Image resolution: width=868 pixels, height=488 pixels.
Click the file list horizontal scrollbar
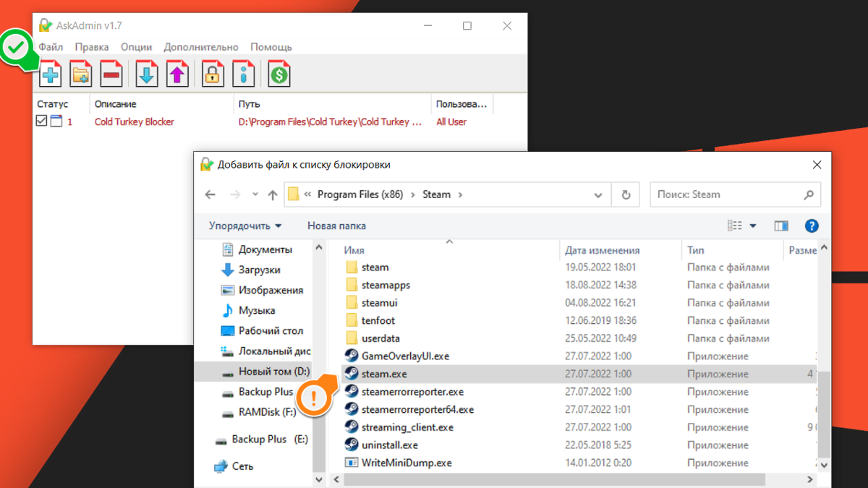(553, 479)
